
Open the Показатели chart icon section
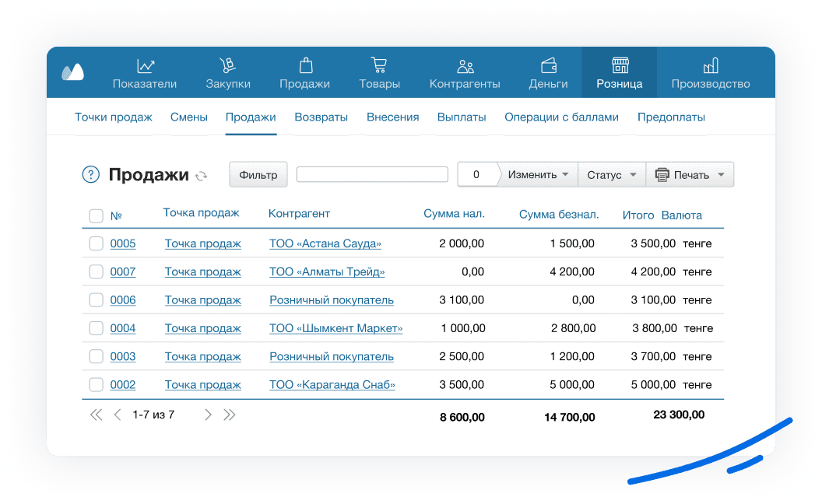pyautogui.click(x=145, y=66)
